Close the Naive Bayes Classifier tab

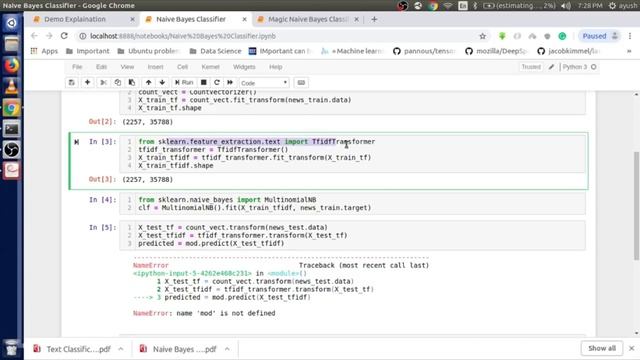(x=244, y=19)
